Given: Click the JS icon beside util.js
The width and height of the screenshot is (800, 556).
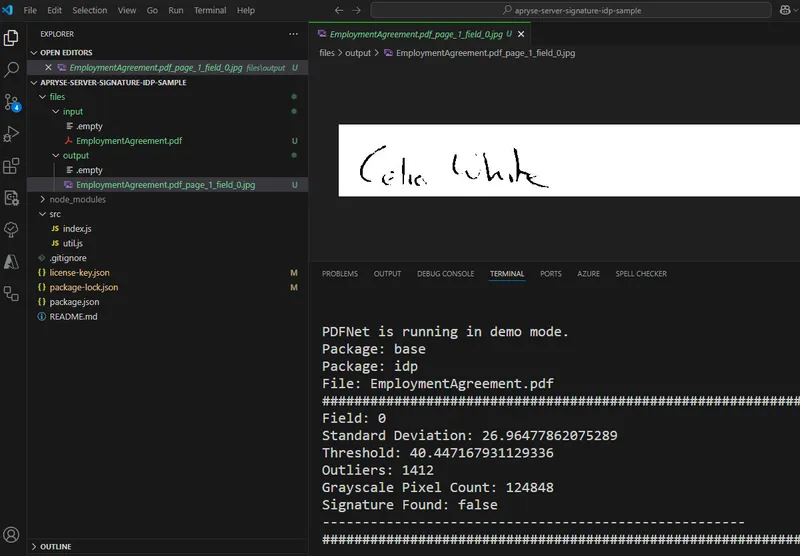Looking at the screenshot, I should (x=55, y=243).
